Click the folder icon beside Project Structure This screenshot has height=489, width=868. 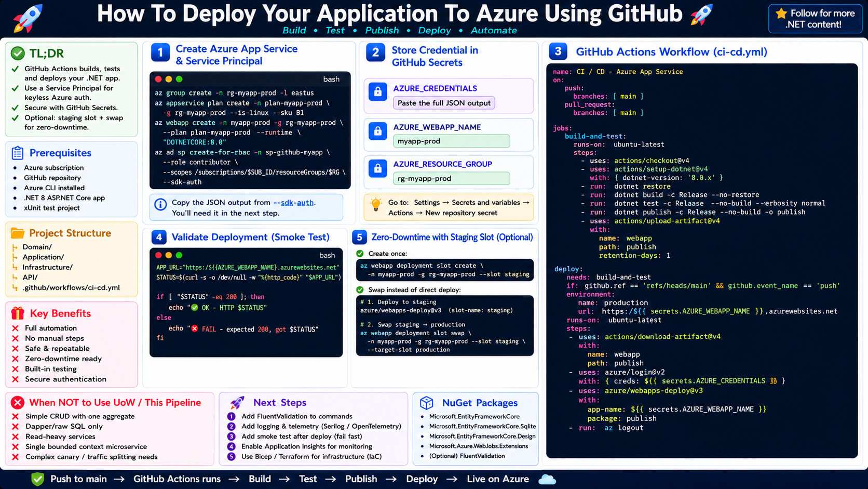click(18, 233)
